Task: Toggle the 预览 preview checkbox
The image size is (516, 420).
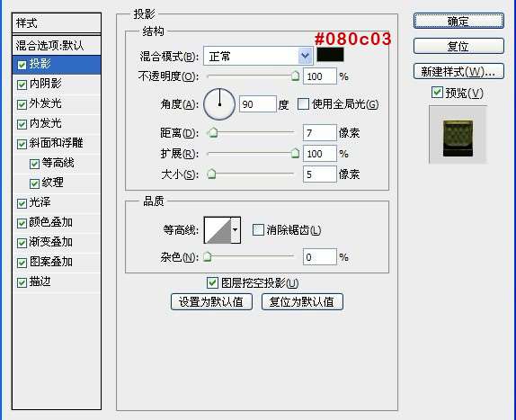Action: (437, 92)
